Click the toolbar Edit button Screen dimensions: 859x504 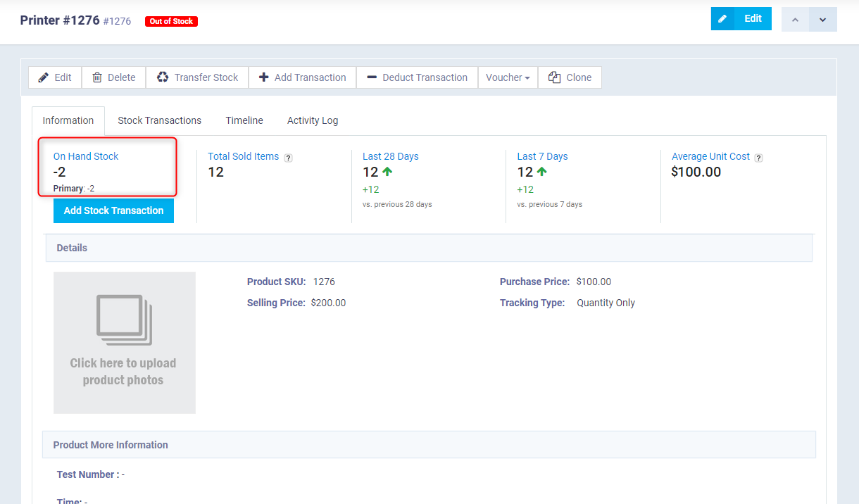click(55, 77)
